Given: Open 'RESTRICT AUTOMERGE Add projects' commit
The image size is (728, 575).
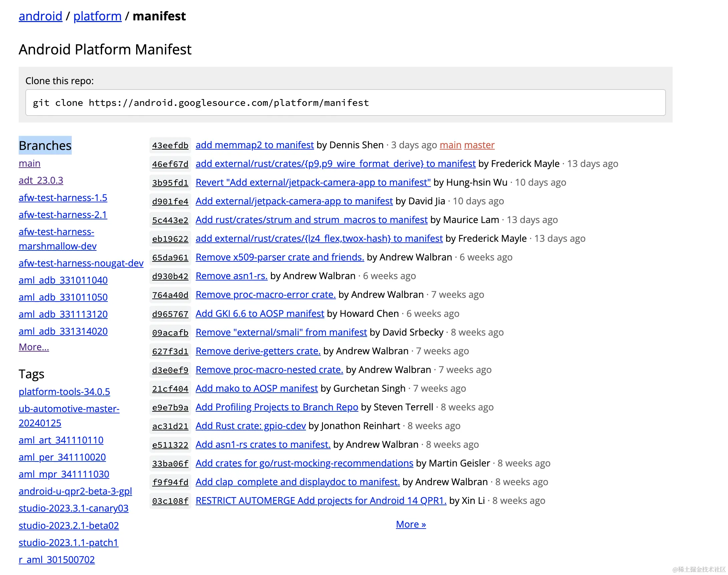Looking at the screenshot, I should (x=321, y=501).
